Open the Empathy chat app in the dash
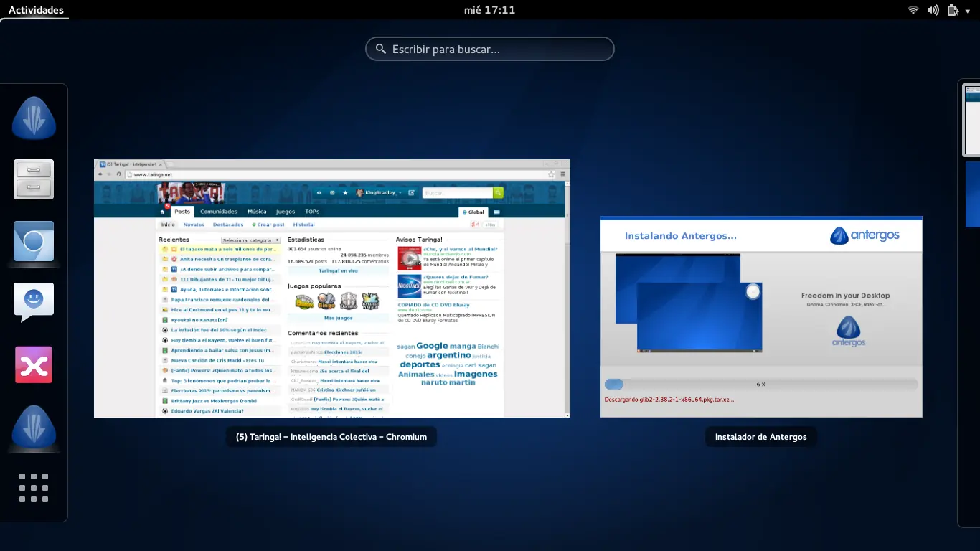Image resolution: width=980 pixels, height=551 pixels. [x=34, y=302]
